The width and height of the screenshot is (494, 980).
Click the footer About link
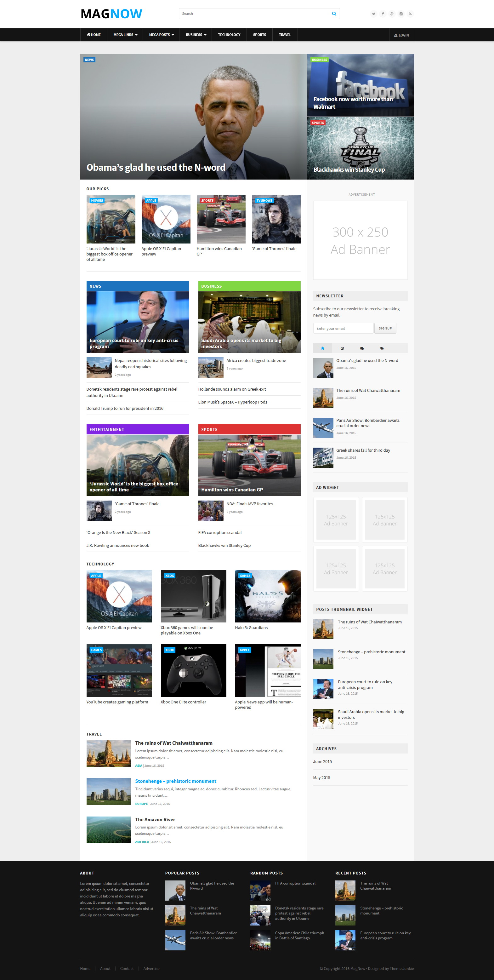coord(105,969)
